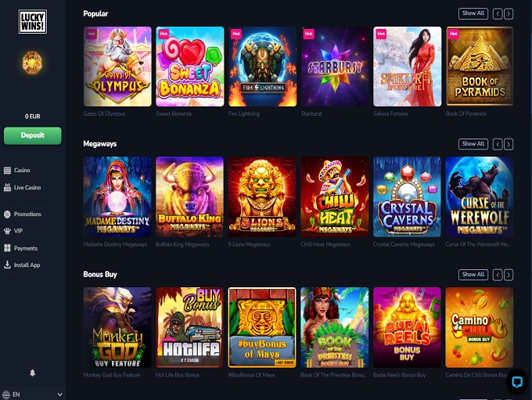Click the Promotions gear icon
Image resolution: width=532 pixels, height=400 pixels.
coord(7,214)
